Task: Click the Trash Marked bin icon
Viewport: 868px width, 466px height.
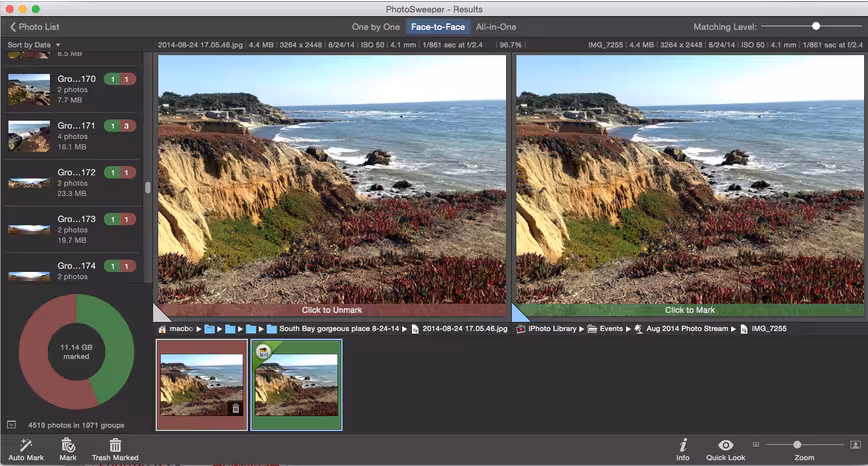Action: coord(115,445)
